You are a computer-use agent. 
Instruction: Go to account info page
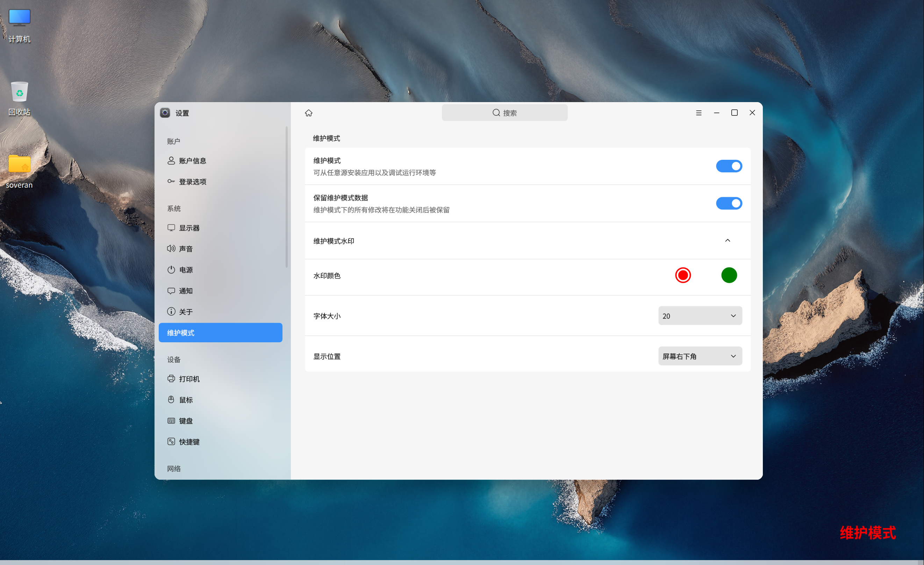pos(192,161)
